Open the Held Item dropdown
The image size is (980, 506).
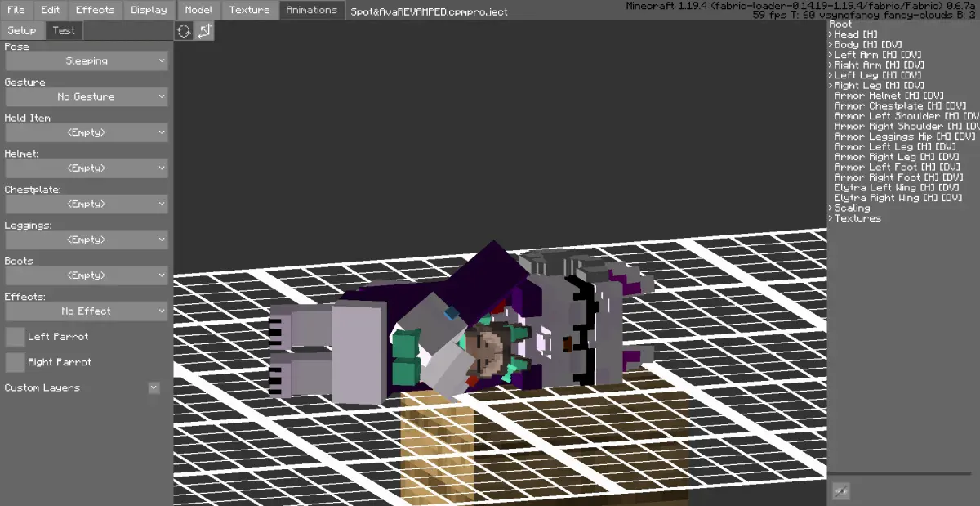coord(86,132)
